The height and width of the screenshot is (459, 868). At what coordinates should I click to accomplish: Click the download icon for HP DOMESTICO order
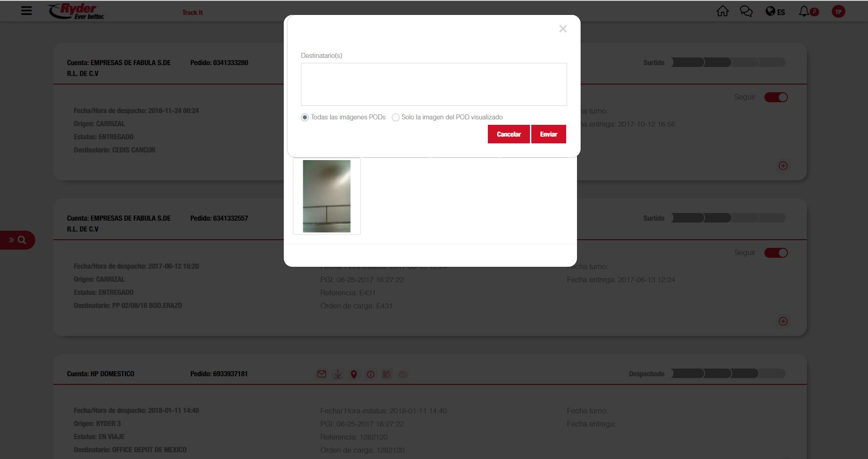click(338, 374)
